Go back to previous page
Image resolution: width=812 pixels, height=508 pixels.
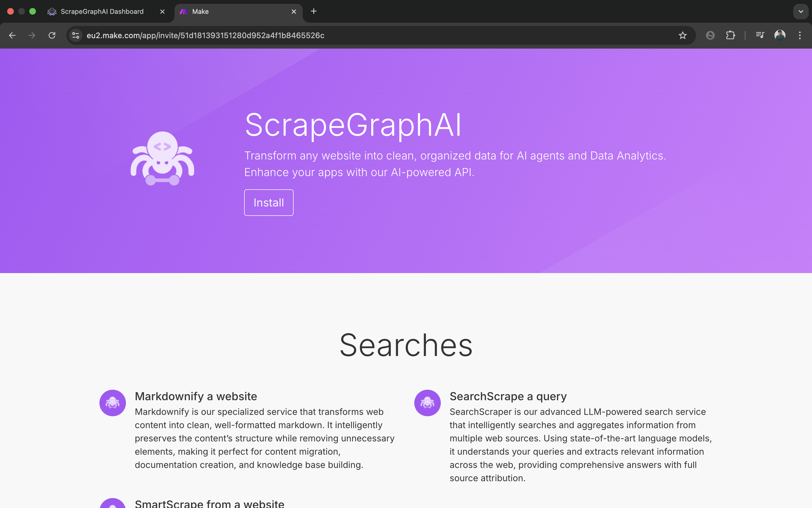(x=12, y=35)
